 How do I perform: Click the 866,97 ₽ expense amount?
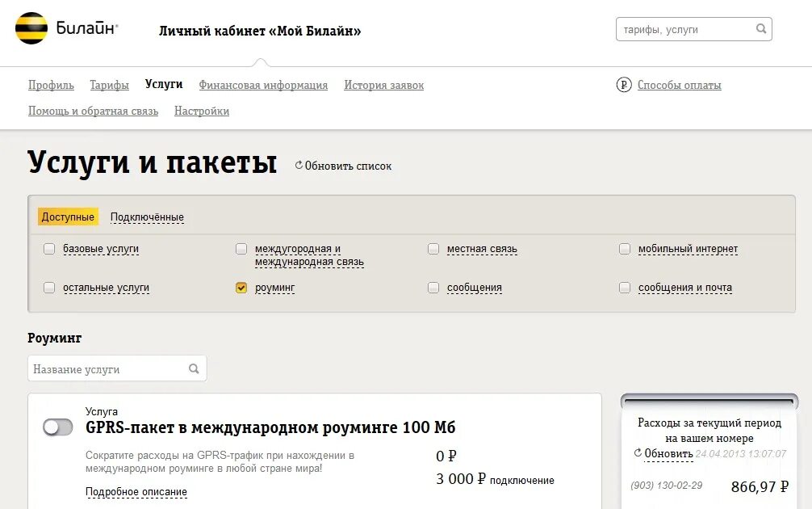(x=760, y=486)
